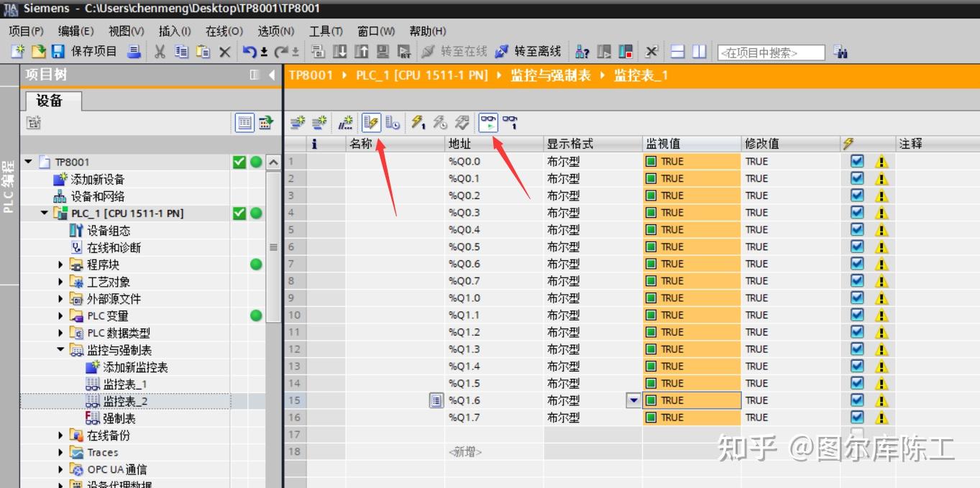Uncheck modify checkbox for %Q0.1 row
The height and width of the screenshot is (488, 980).
tap(856, 178)
